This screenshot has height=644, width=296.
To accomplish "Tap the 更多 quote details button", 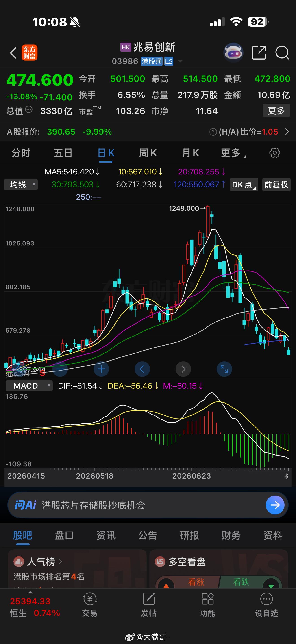I will 276,110.
